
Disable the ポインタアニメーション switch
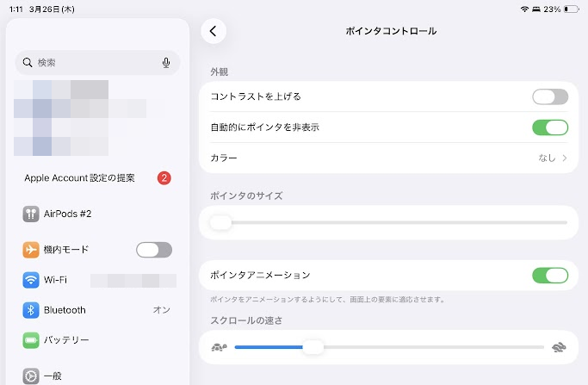[x=550, y=276]
